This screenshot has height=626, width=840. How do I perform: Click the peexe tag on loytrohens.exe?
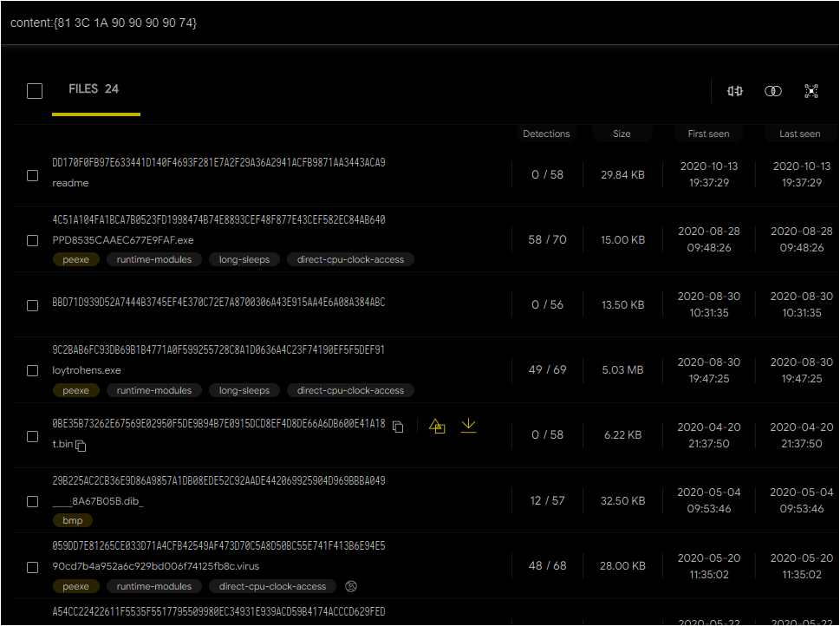(x=75, y=390)
